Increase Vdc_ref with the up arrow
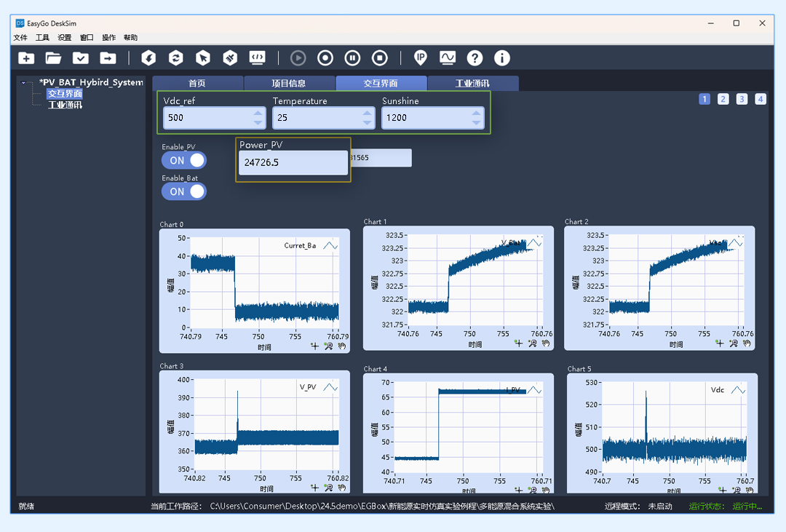The width and height of the screenshot is (786, 532). tap(258, 114)
